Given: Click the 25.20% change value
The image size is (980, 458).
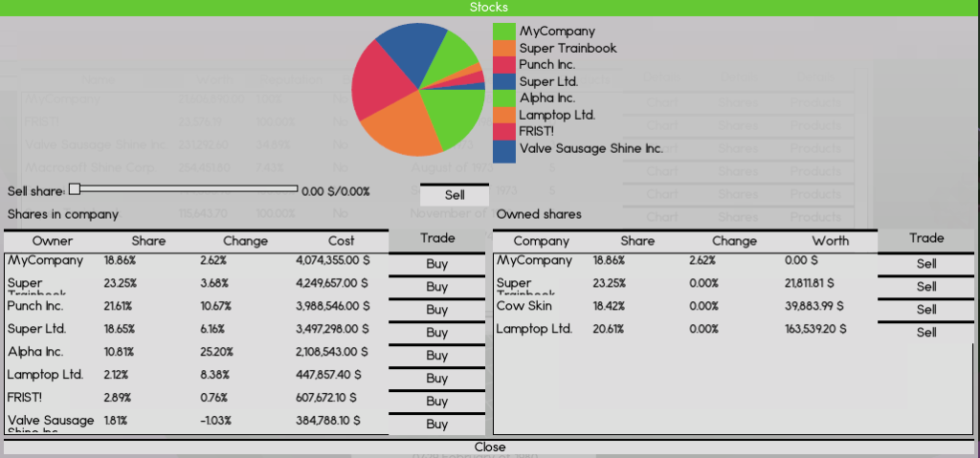Looking at the screenshot, I should tap(216, 352).
